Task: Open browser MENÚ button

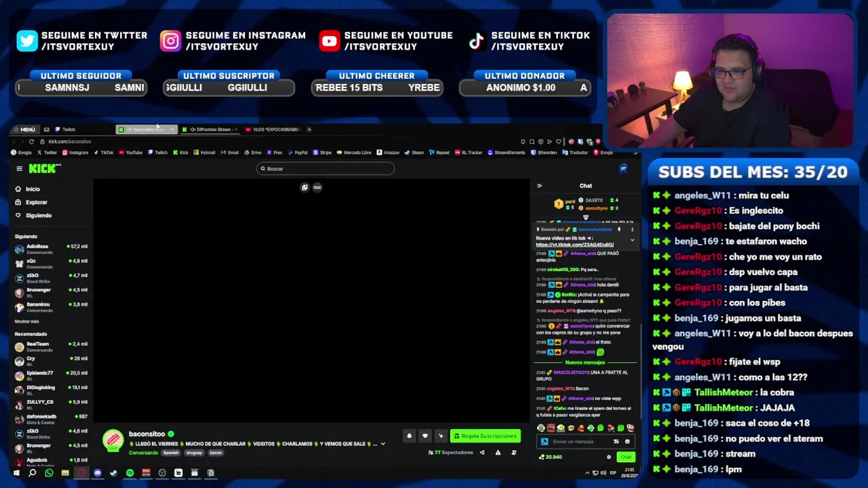Action: coord(24,129)
